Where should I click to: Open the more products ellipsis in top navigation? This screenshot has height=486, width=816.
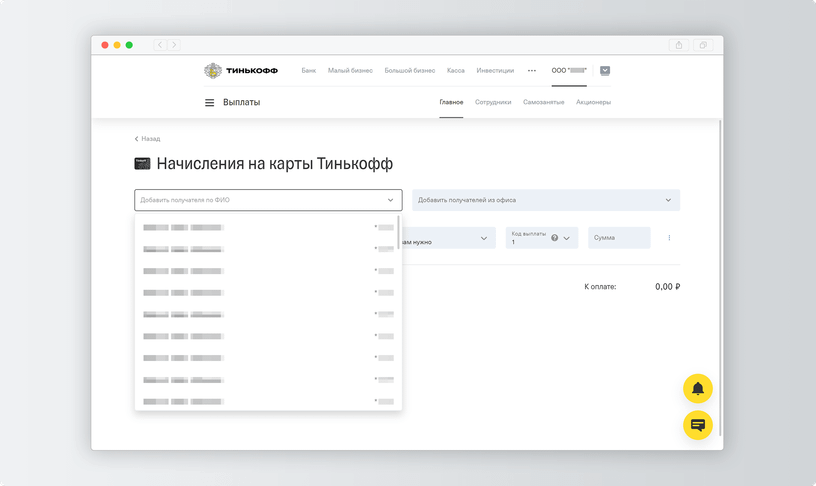pyautogui.click(x=531, y=70)
